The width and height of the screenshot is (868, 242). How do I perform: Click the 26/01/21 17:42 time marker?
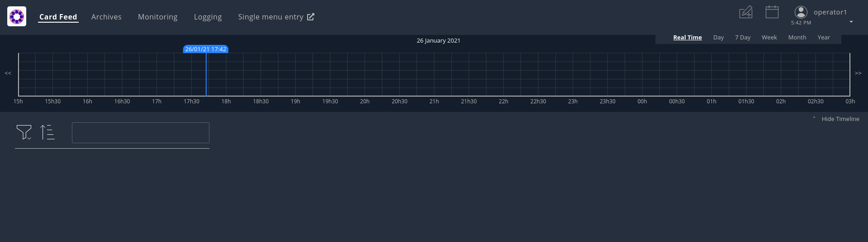[205, 49]
